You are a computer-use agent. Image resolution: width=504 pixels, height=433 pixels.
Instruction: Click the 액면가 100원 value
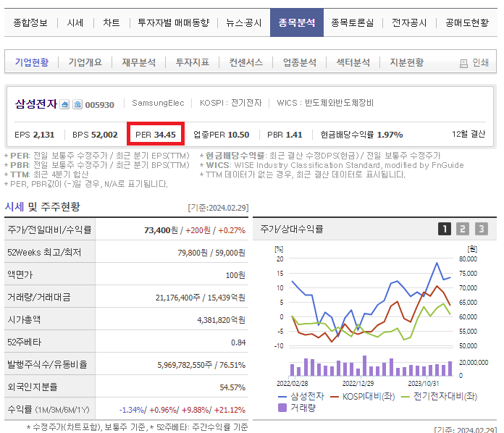click(235, 275)
